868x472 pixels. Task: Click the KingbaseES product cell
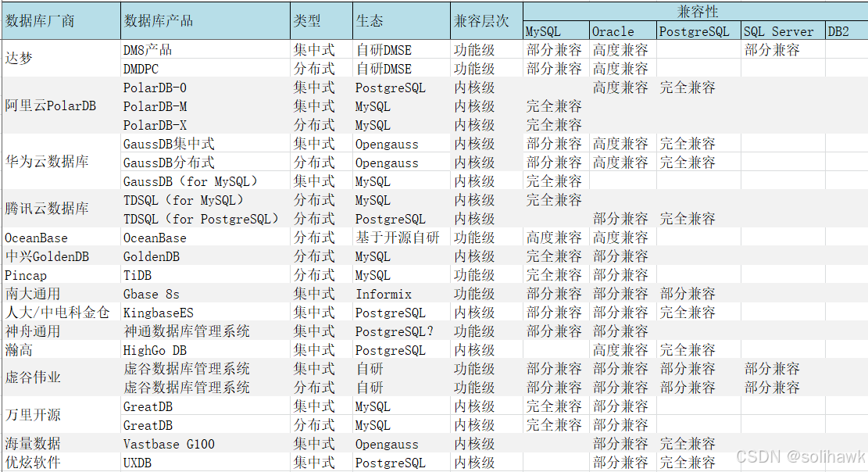tap(205, 313)
